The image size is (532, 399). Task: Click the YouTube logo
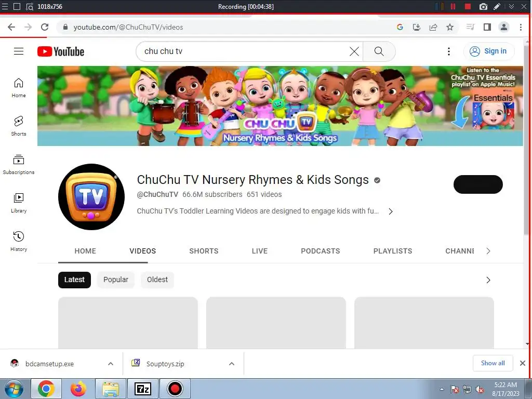pyautogui.click(x=61, y=51)
